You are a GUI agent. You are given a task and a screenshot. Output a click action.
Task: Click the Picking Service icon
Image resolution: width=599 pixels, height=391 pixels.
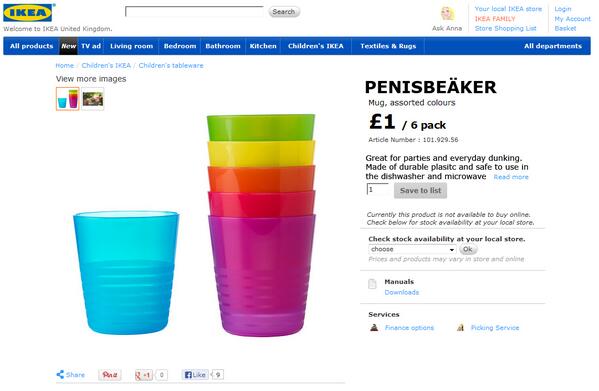pyautogui.click(x=461, y=327)
